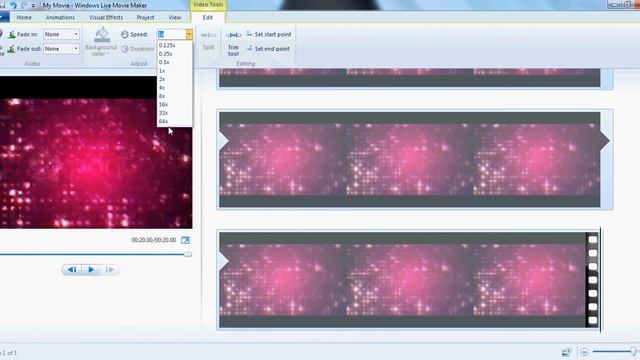640x360 pixels.
Task: Open the Visual Effects tab
Action: click(106, 18)
